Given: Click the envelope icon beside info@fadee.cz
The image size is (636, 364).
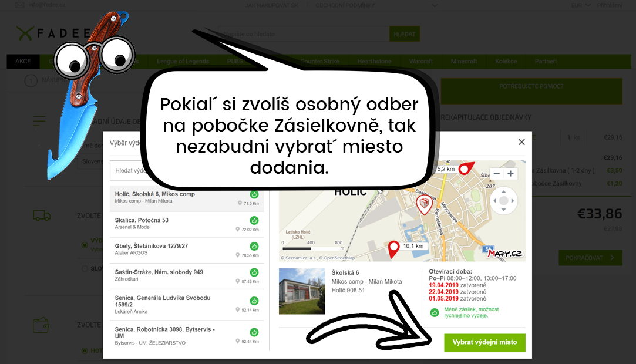Looking at the screenshot, I should [20, 5].
